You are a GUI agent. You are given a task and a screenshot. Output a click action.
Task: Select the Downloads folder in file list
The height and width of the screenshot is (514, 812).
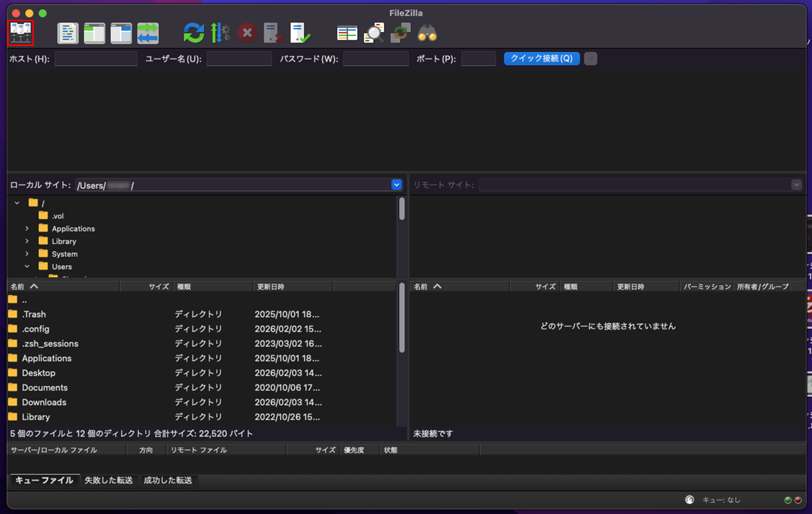[x=44, y=402]
